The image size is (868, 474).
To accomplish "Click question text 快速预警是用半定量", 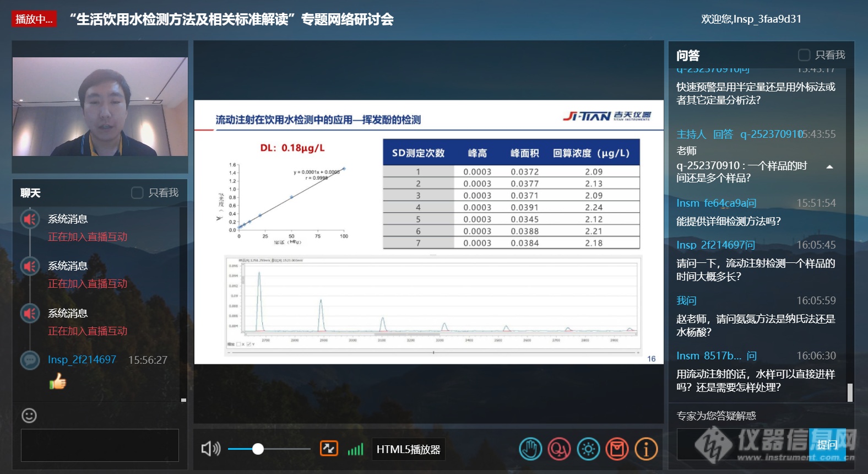I will [x=756, y=94].
